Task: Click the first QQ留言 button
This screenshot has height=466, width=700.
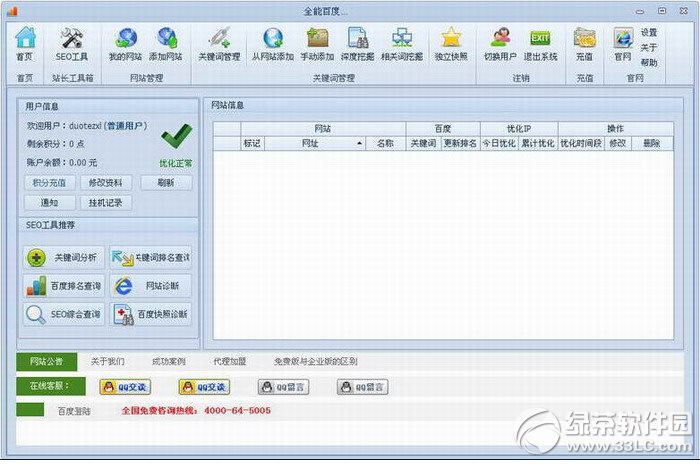Action: click(x=283, y=387)
